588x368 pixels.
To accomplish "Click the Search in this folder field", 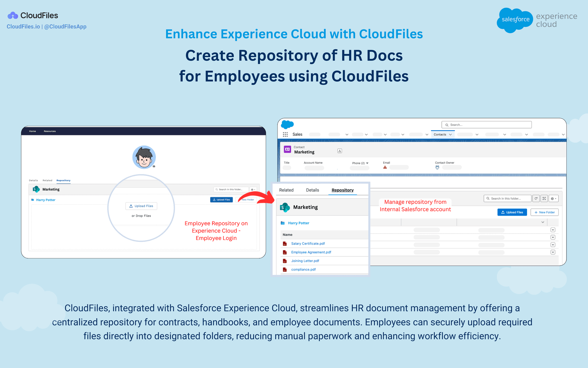I will [x=507, y=198].
